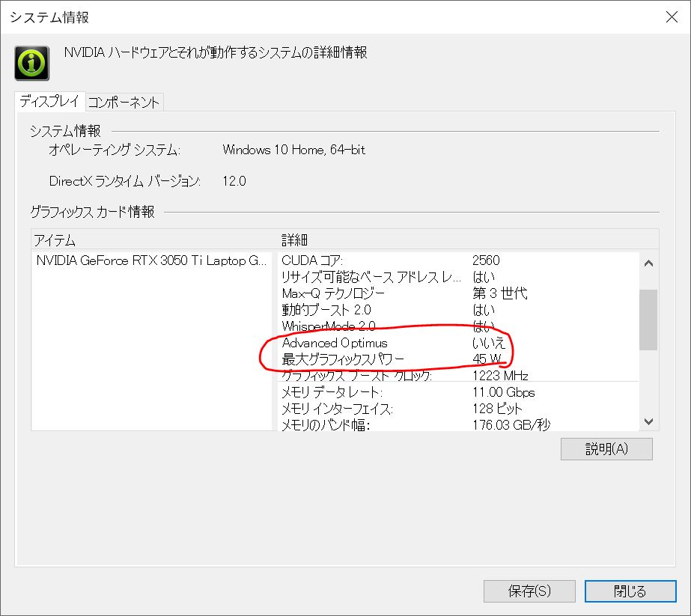
Task: Click the 128 ビット value
Action: [497, 409]
